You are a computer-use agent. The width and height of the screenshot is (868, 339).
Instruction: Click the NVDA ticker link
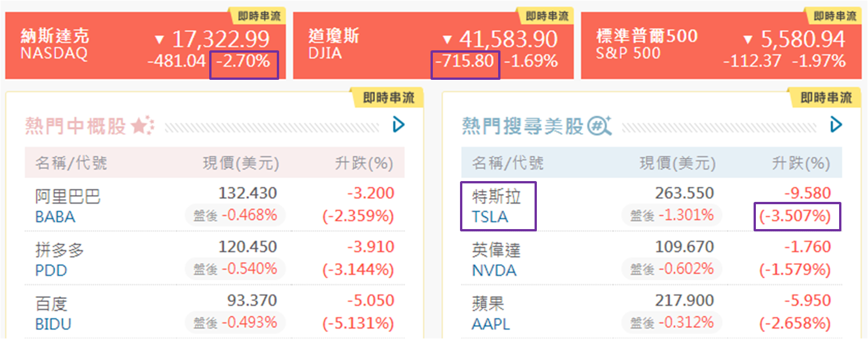click(494, 271)
